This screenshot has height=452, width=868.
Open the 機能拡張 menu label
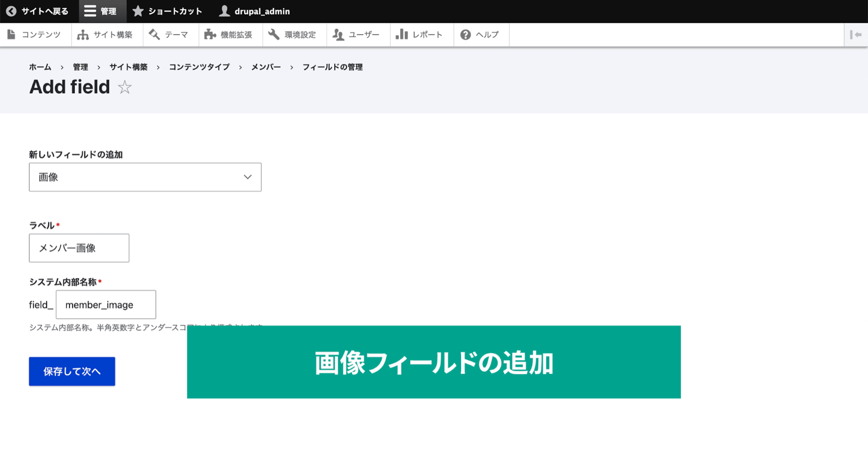(237, 35)
